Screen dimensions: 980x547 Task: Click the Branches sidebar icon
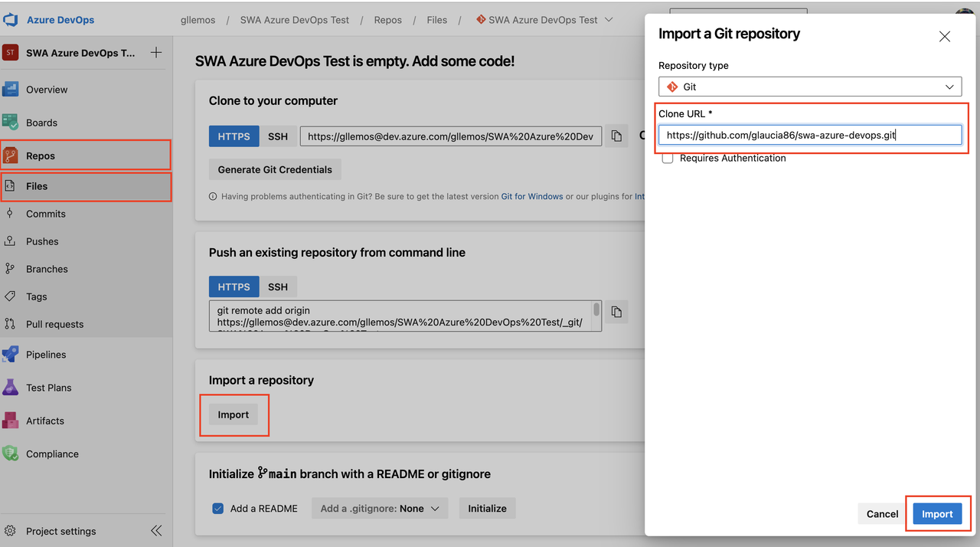(10, 269)
